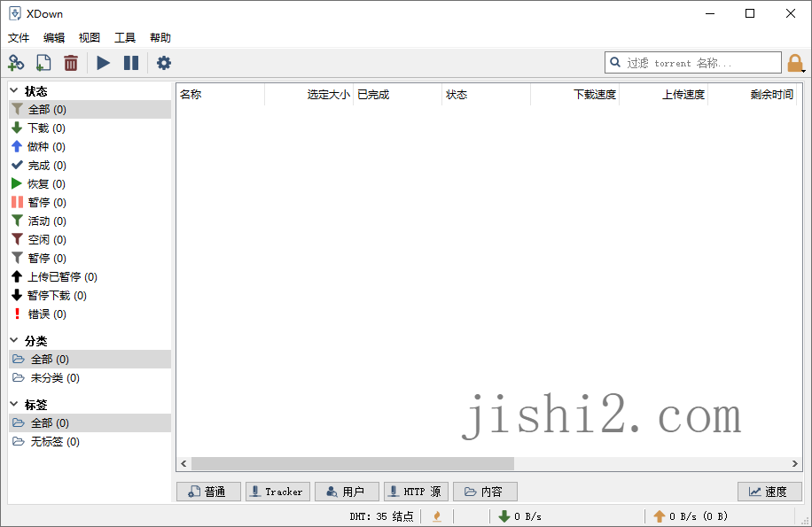
Task: Click the horizontal scrollbar right arrow
Action: coord(794,463)
